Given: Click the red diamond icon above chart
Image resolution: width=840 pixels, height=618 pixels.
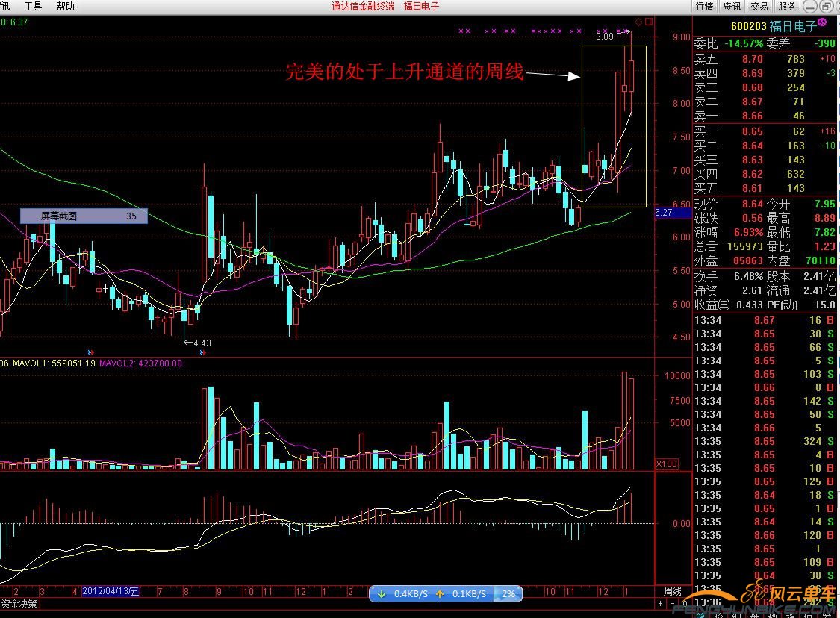Looking at the screenshot, I should pyautogui.click(x=638, y=21).
